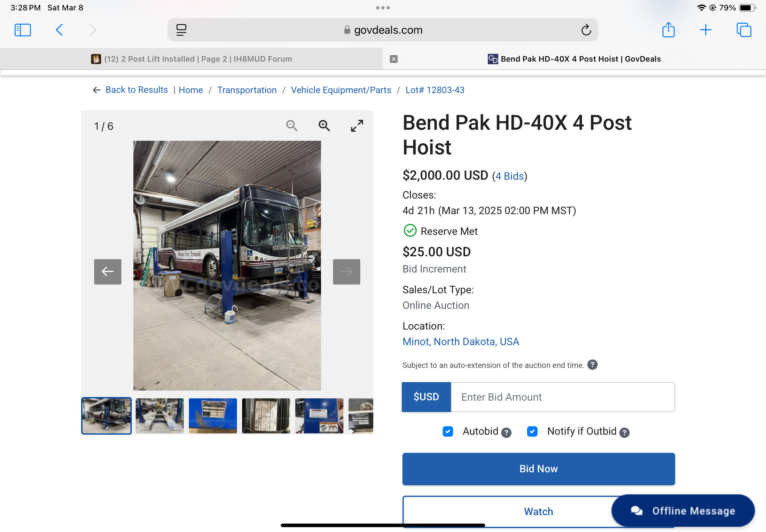The image size is (766, 532).
Task: Open the page reader menu icon
Action: coord(181,30)
